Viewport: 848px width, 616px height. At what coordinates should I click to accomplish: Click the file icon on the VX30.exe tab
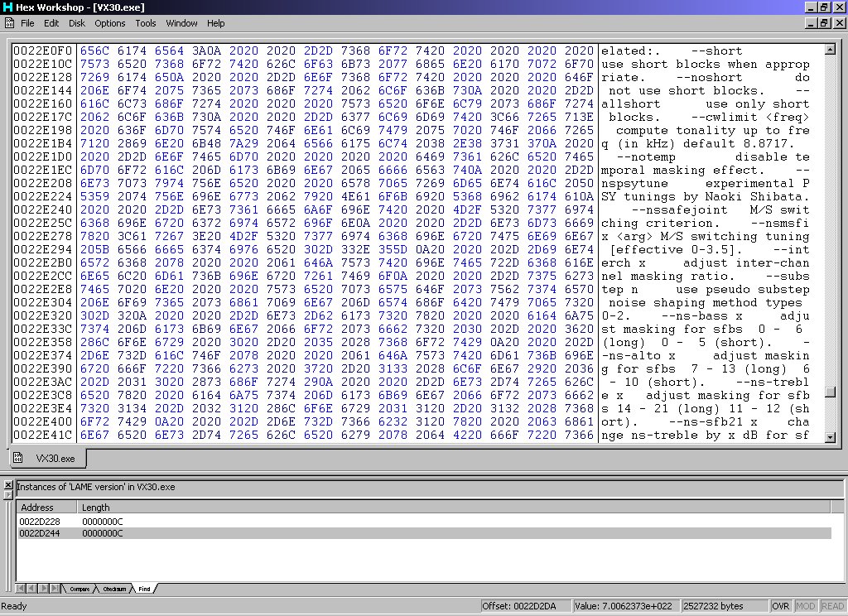[18, 458]
